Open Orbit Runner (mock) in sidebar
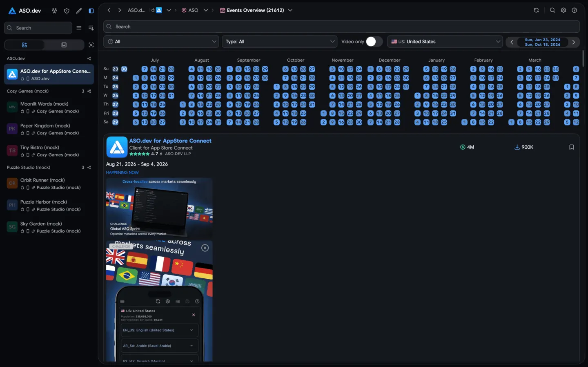The width and height of the screenshot is (588, 367). 49,183
